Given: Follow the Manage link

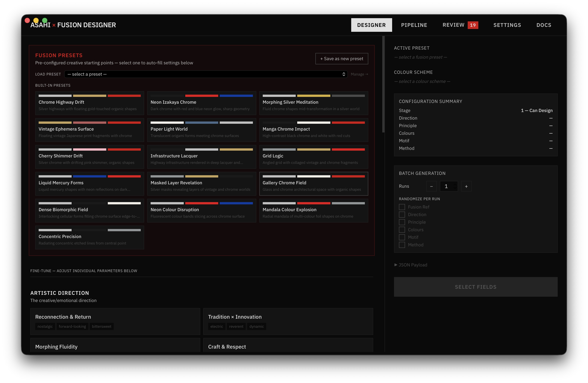Looking at the screenshot, I should click(x=359, y=74).
